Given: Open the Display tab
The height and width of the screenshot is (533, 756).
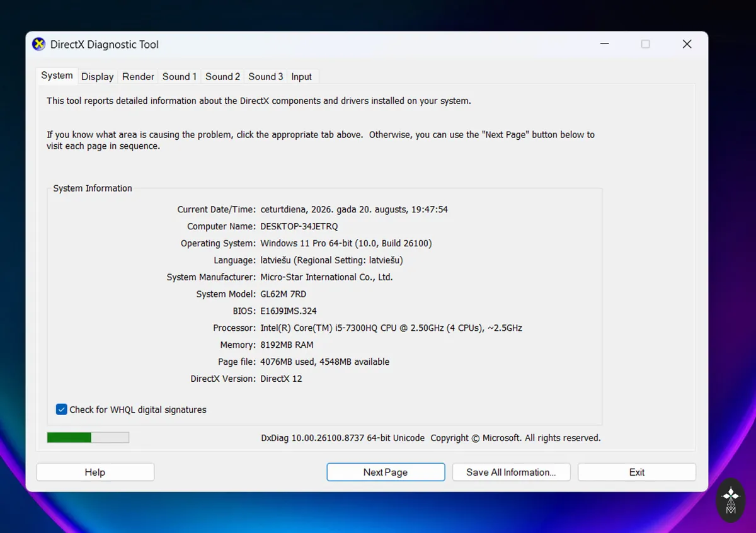Looking at the screenshot, I should click(98, 77).
